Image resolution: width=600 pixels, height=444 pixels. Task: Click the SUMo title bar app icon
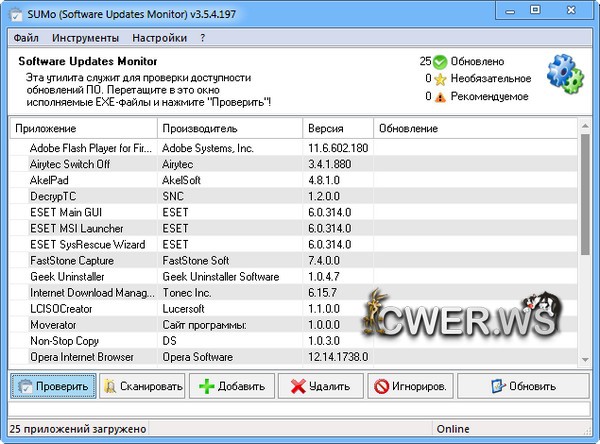[14, 13]
